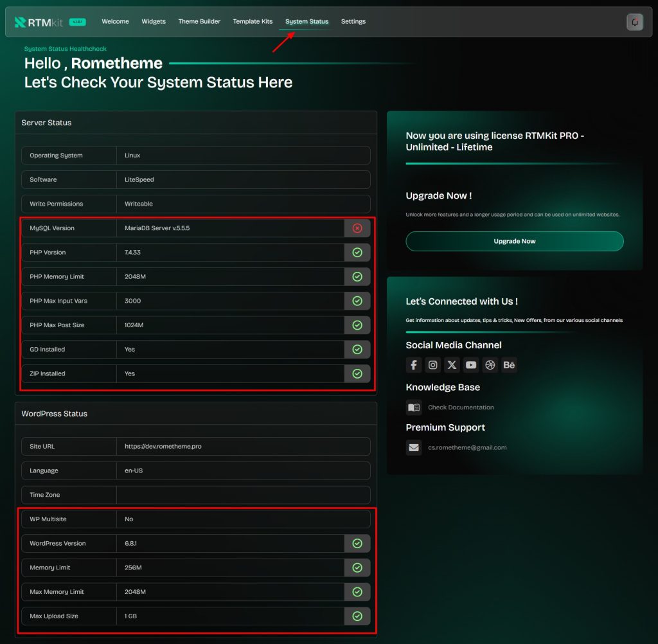
Task: Open the notification bell icon
Action: click(x=634, y=22)
